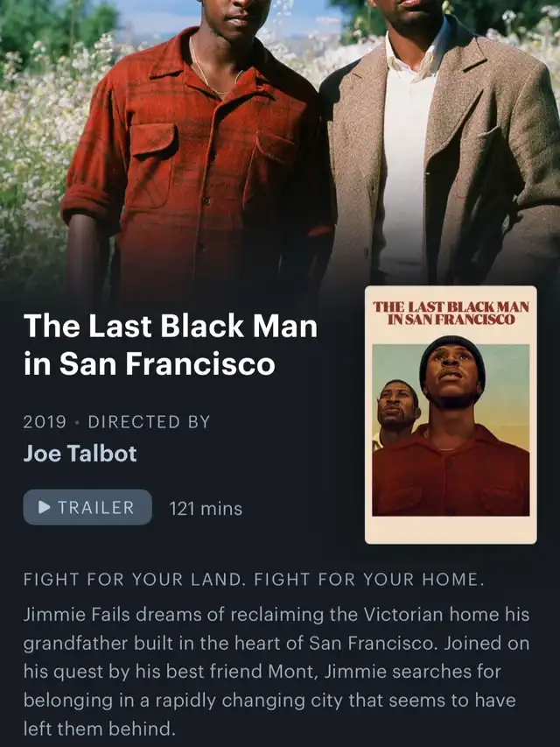Click the play triangle icon beside TRAILER

[x=45, y=507]
